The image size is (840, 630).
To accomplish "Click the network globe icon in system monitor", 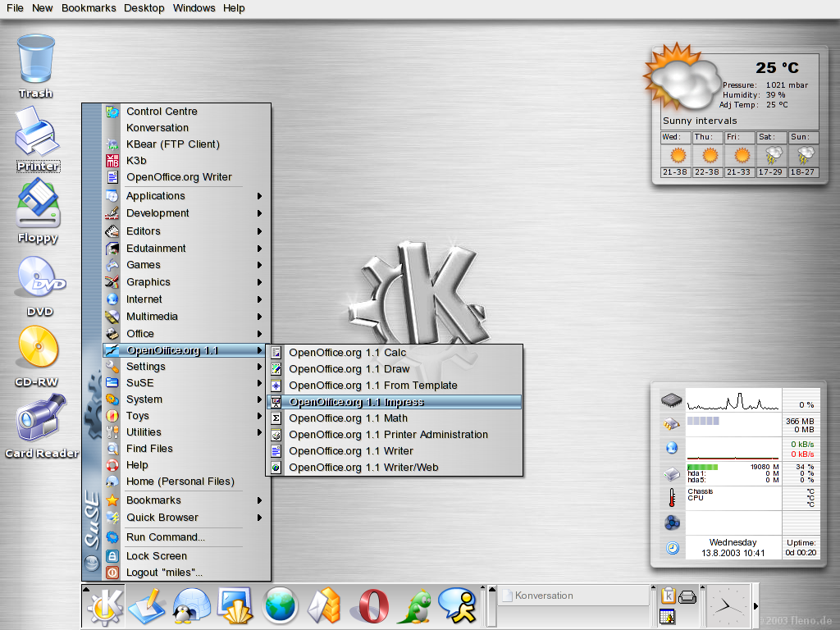I will click(672, 448).
